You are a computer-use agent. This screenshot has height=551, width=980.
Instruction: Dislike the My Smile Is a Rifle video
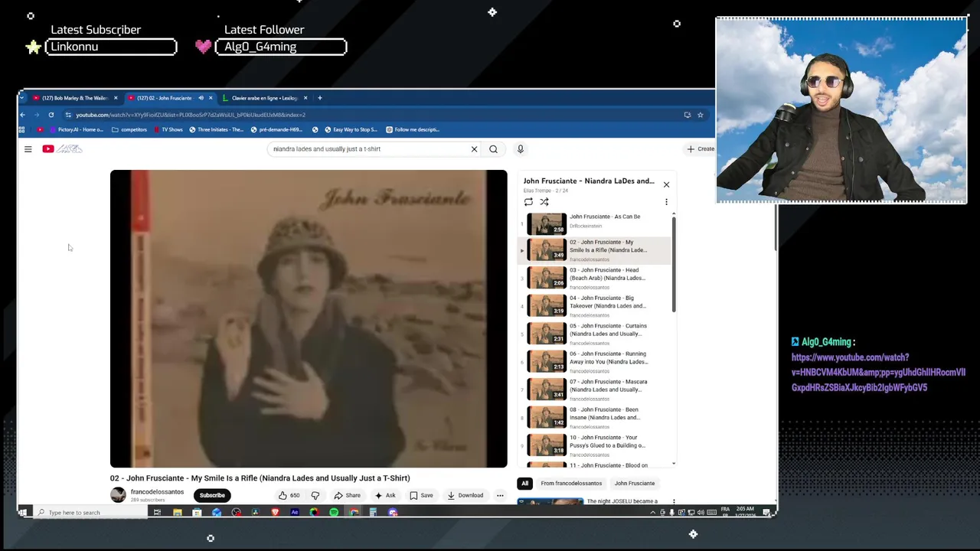315,495
